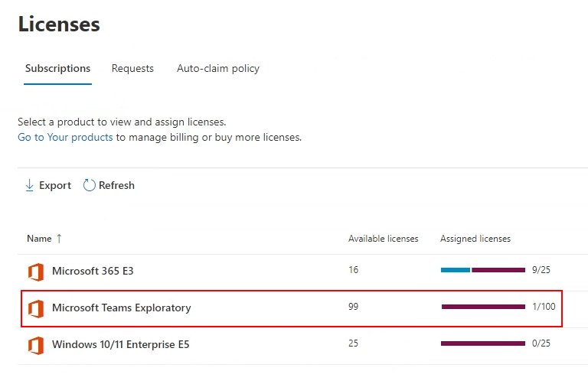
Task: Click the blue usage bar for Microsoft 365 E3
Action: click(456, 270)
